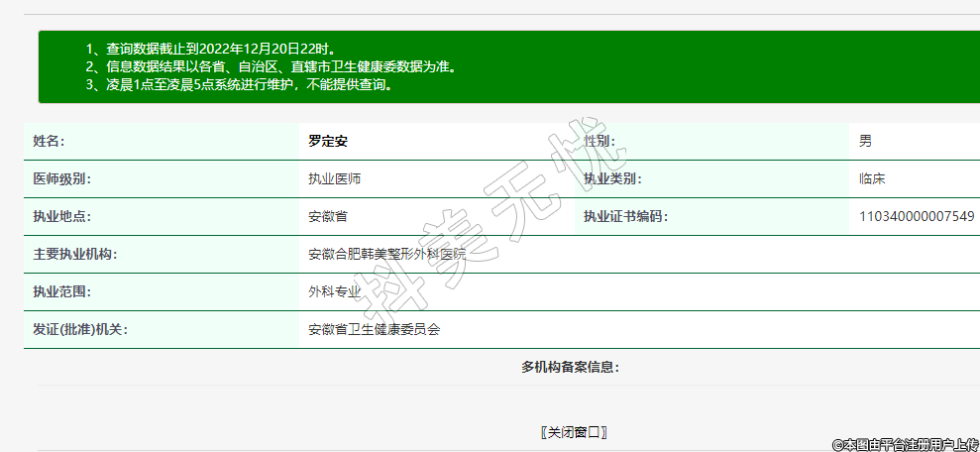Click the 发证(批准)机关 field label
The height and width of the screenshot is (452, 980).
79,330
